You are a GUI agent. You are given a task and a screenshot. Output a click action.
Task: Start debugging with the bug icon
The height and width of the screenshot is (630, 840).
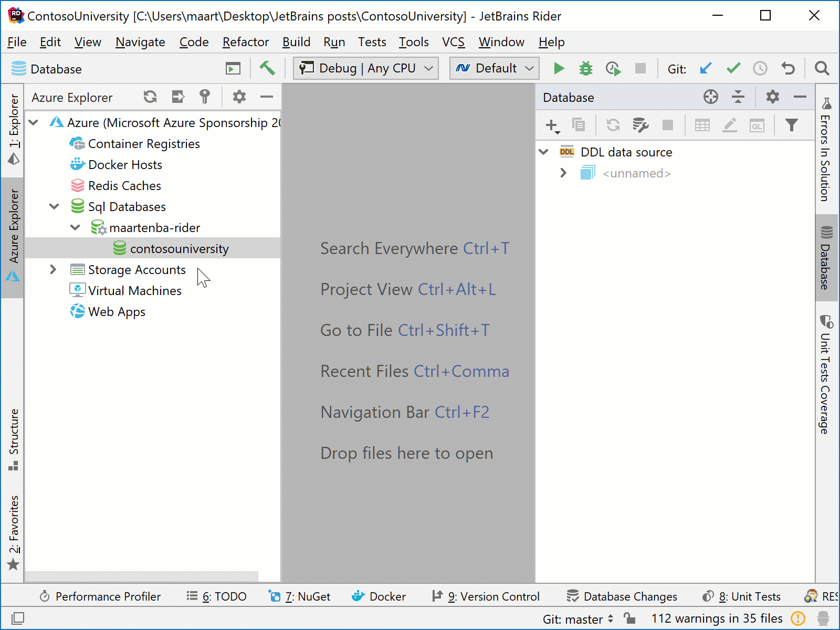coord(585,68)
